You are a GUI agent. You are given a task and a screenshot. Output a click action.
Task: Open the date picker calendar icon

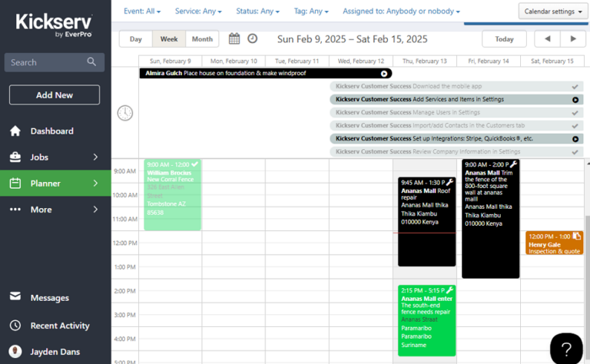pos(234,38)
